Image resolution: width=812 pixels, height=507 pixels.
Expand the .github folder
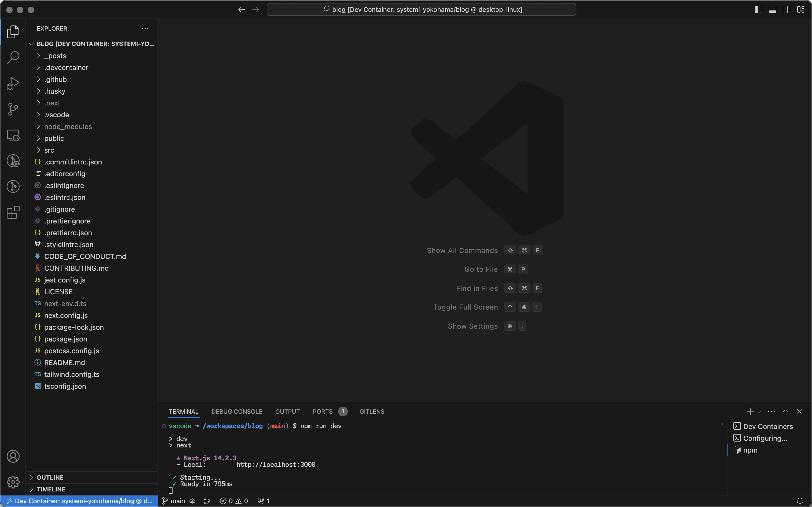coord(92,79)
